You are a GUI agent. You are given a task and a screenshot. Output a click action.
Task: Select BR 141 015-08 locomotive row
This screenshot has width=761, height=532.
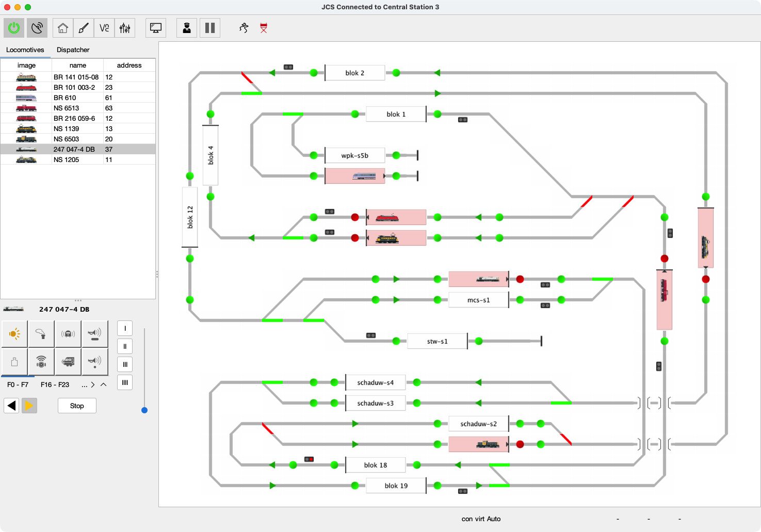coord(78,77)
